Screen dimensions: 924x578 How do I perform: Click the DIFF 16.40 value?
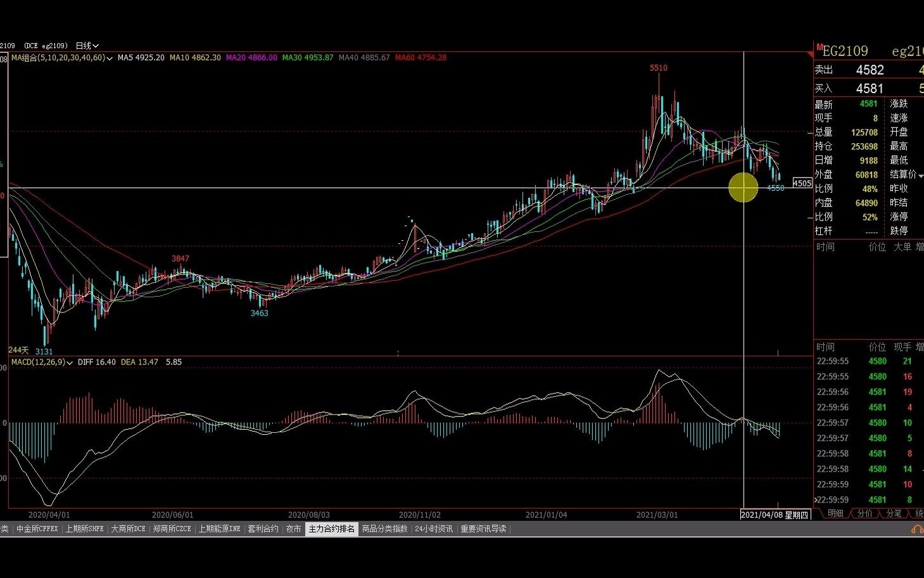[x=97, y=362]
